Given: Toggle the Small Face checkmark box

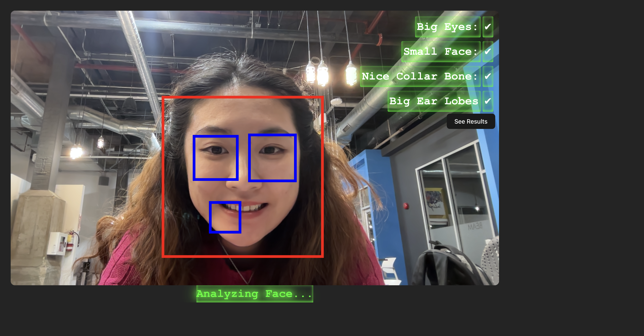Looking at the screenshot, I should point(488,52).
